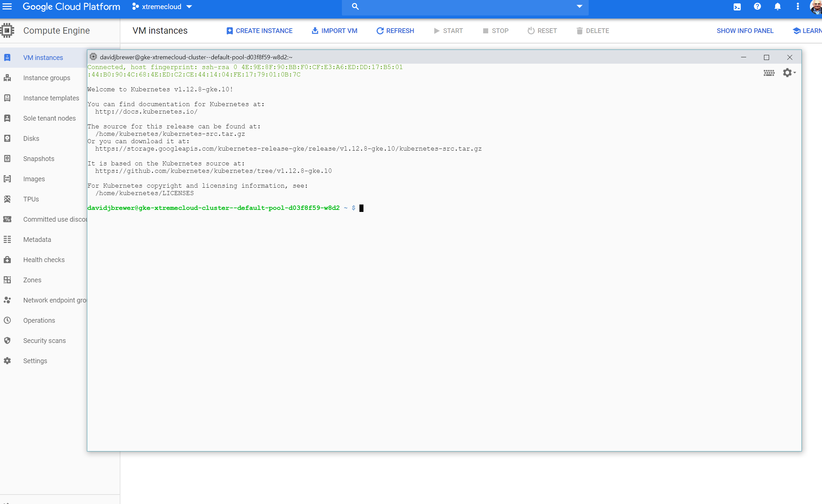Click the Instance templates sidebar icon
The image size is (822, 504).
pyautogui.click(x=7, y=98)
